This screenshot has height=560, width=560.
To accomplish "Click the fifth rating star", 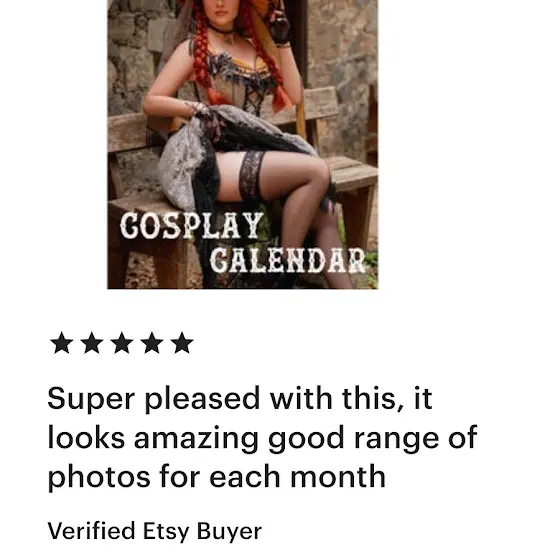I will click(x=182, y=343).
